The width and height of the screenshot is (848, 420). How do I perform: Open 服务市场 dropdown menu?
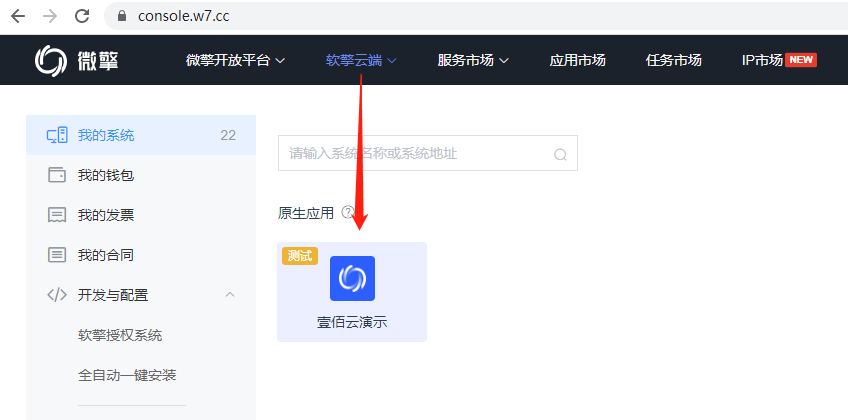pyautogui.click(x=473, y=61)
